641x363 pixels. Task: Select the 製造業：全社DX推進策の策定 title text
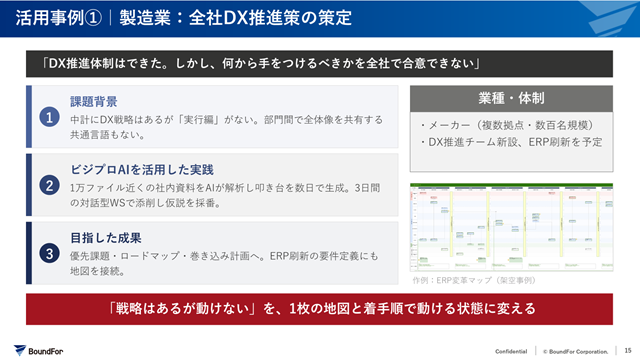[235, 18]
